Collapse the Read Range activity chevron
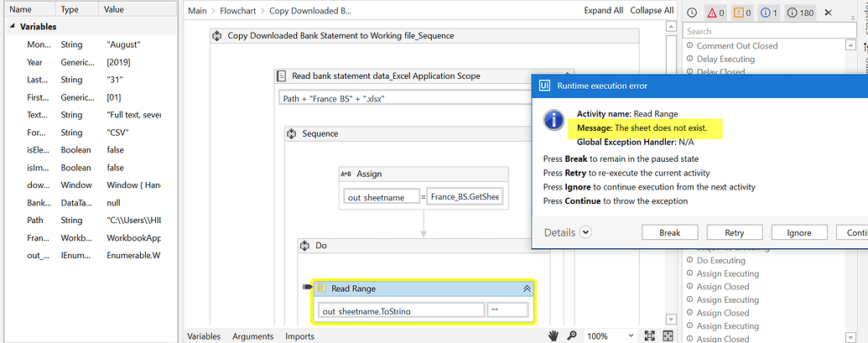Viewport: 868px width, 343px height. click(527, 288)
